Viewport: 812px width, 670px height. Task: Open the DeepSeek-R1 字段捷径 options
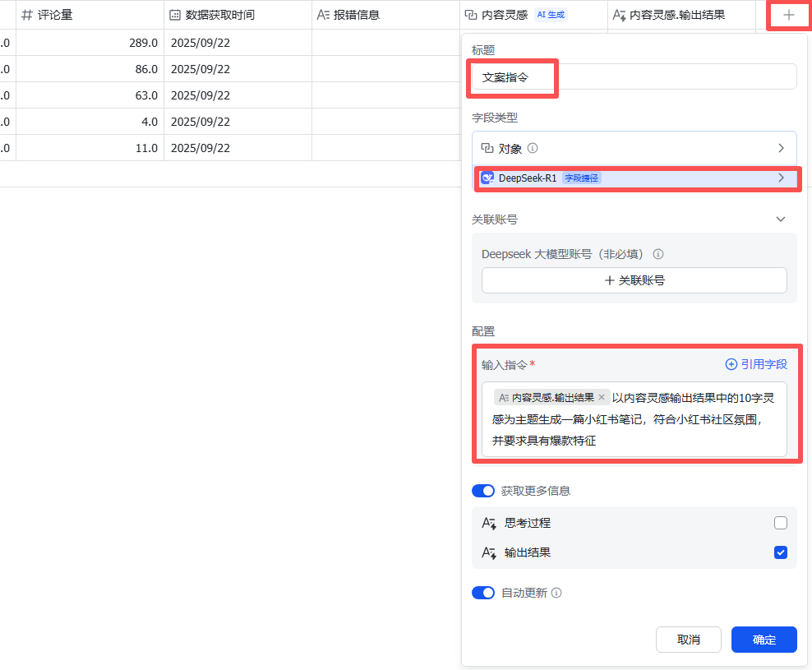pyautogui.click(x=782, y=178)
